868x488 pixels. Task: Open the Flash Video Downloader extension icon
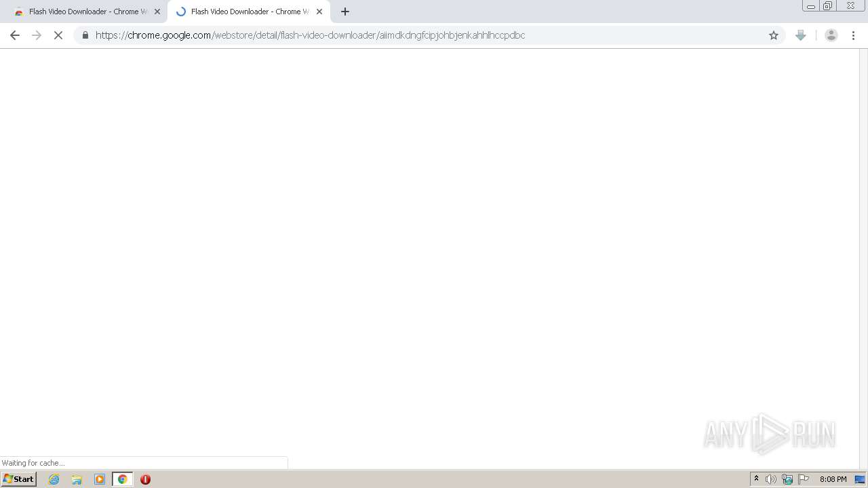[801, 35]
